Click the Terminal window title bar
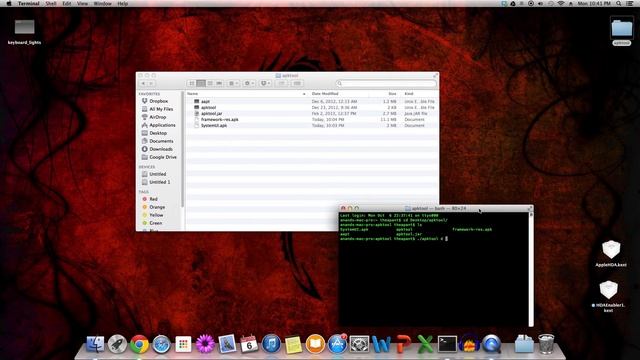This screenshot has width=640, height=360. tap(436, 208)
